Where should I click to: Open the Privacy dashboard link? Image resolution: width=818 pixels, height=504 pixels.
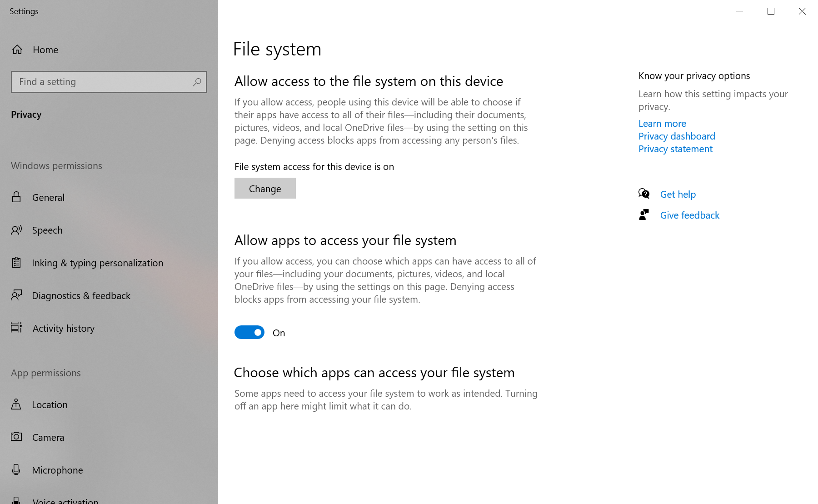677,136
